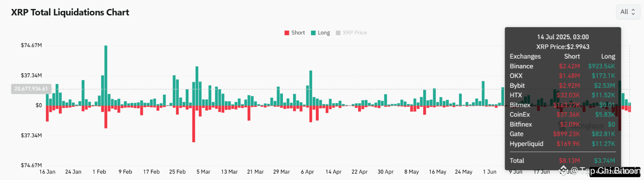Image resolution: width=644 pixels, height=180 pixels.
Task: Click the red Short legend swatch
Action: 287,33
